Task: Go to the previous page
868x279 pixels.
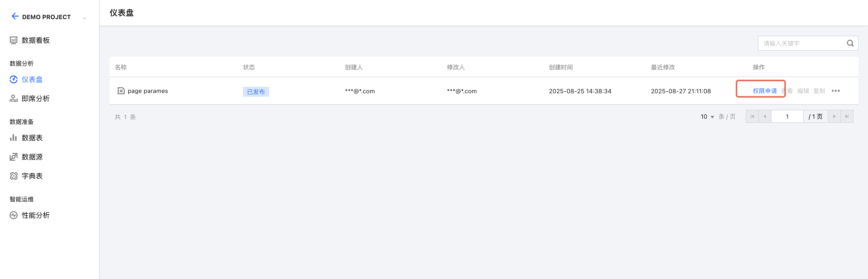Action: [765, 117]
